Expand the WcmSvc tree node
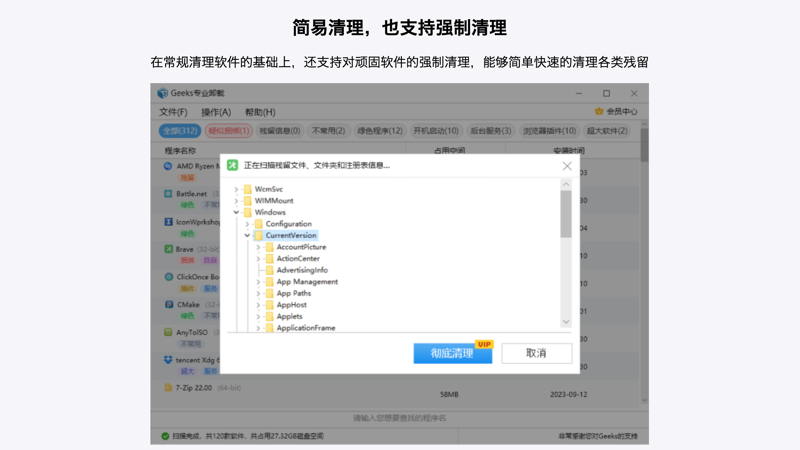Screen dimensions: 800x450 pos(236,189)
